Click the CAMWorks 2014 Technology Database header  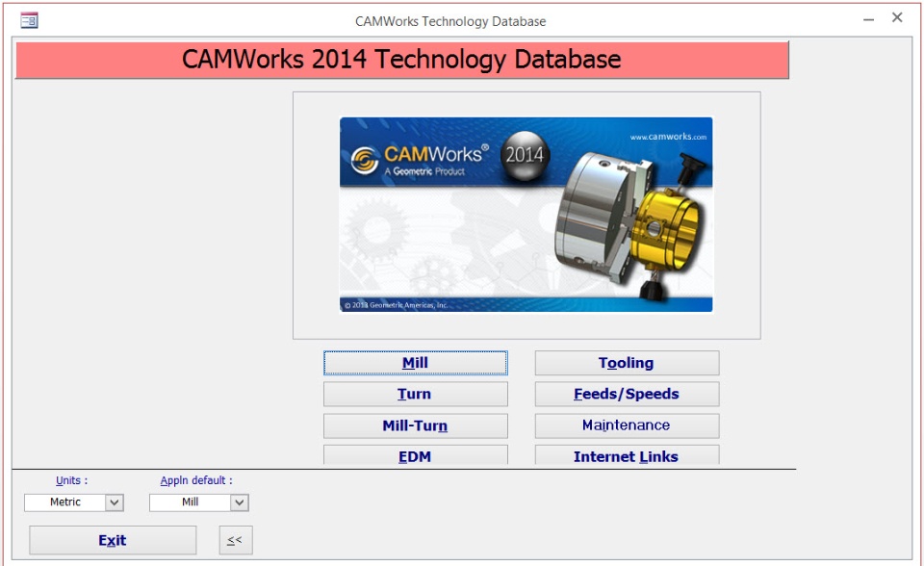402,60
